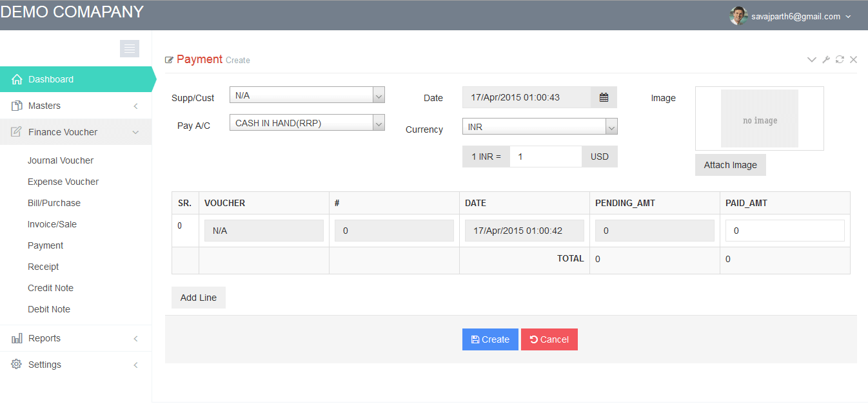Click the SR. column header
The width and height of the screenshot is (868, 409).
(184, 203)
